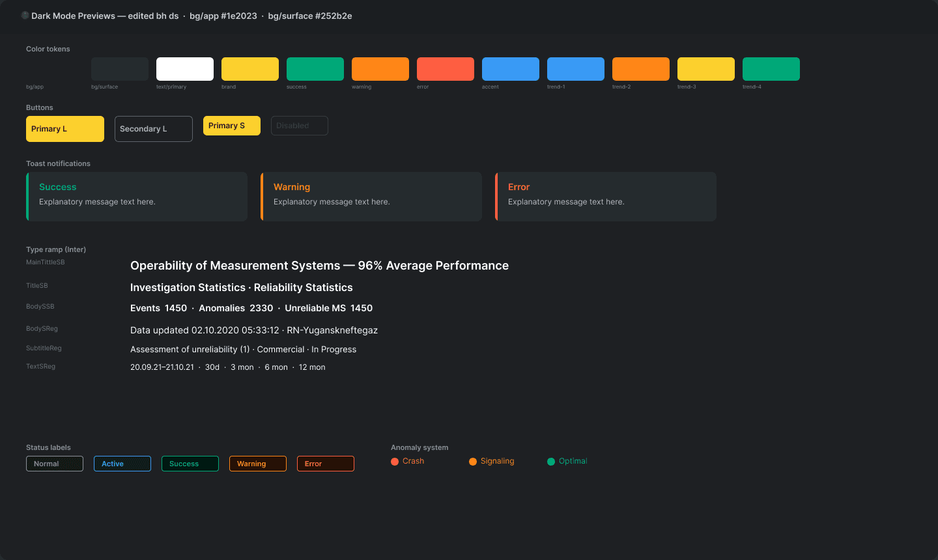The width and height of the screenshot is (938, 560).
Task: Pick the white text/primary color swatch
Action: click(185, 69)
